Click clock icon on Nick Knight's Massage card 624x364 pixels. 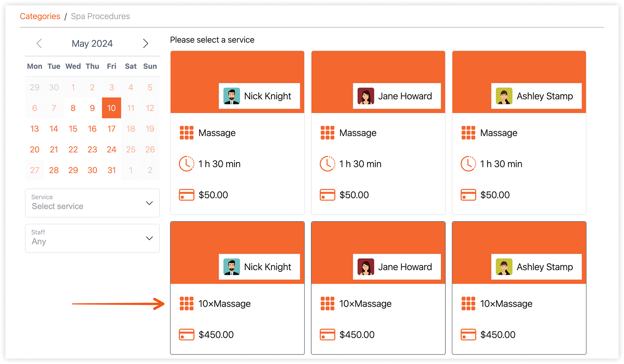pos(187,164)
